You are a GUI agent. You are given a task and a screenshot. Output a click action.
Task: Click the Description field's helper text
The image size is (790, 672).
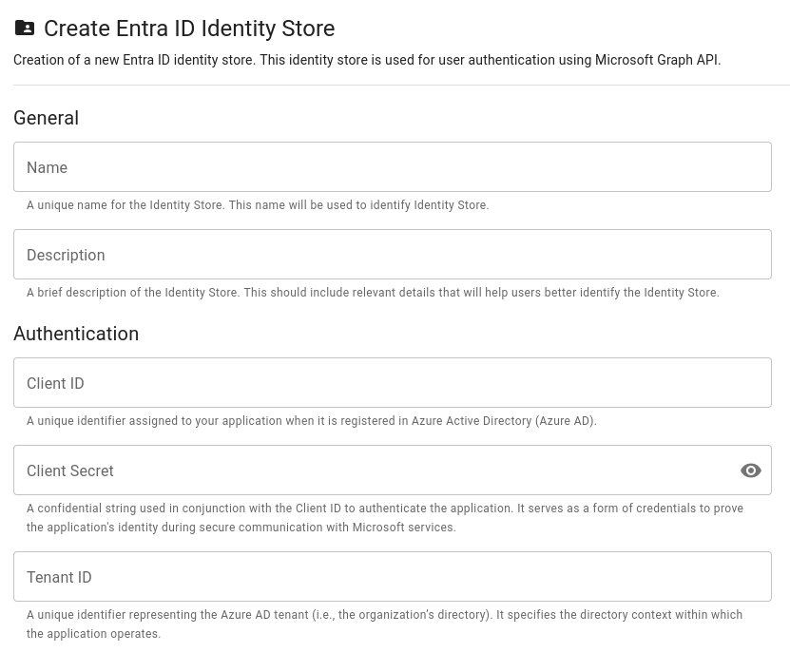tap(373, 293)
